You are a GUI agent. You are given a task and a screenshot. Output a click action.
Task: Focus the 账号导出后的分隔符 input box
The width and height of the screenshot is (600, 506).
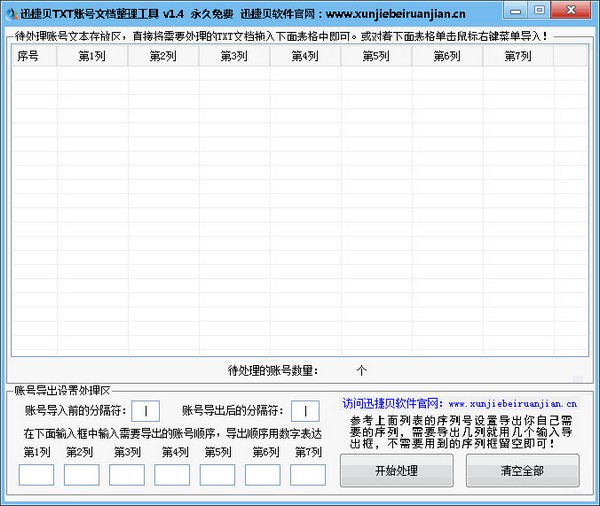[305, 411]
